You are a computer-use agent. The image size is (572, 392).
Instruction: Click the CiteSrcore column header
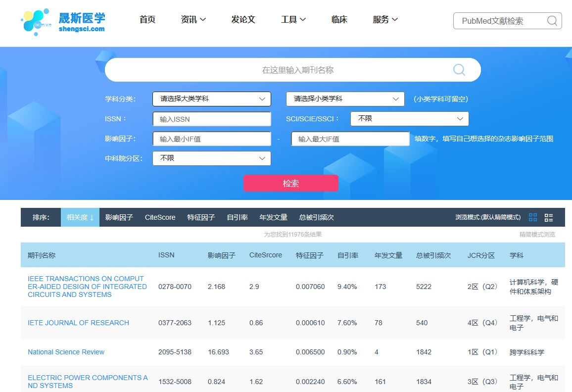pos(266,255)
